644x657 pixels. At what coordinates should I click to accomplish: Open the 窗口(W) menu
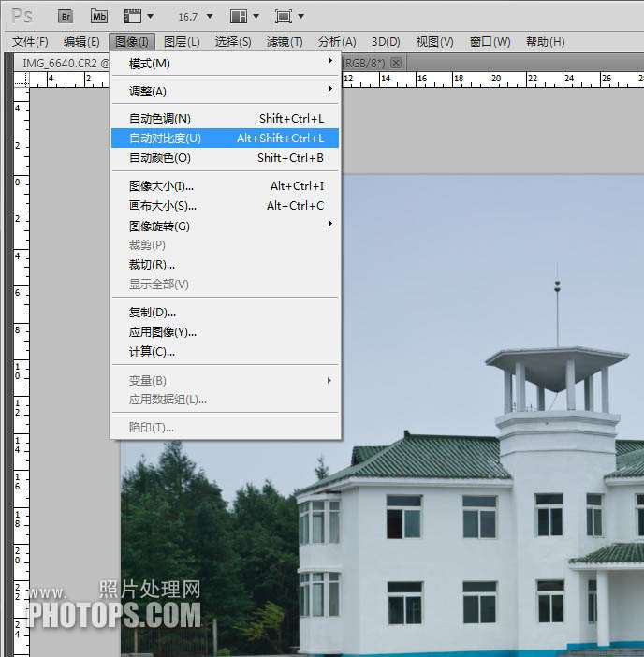click(x=490, y=42)
